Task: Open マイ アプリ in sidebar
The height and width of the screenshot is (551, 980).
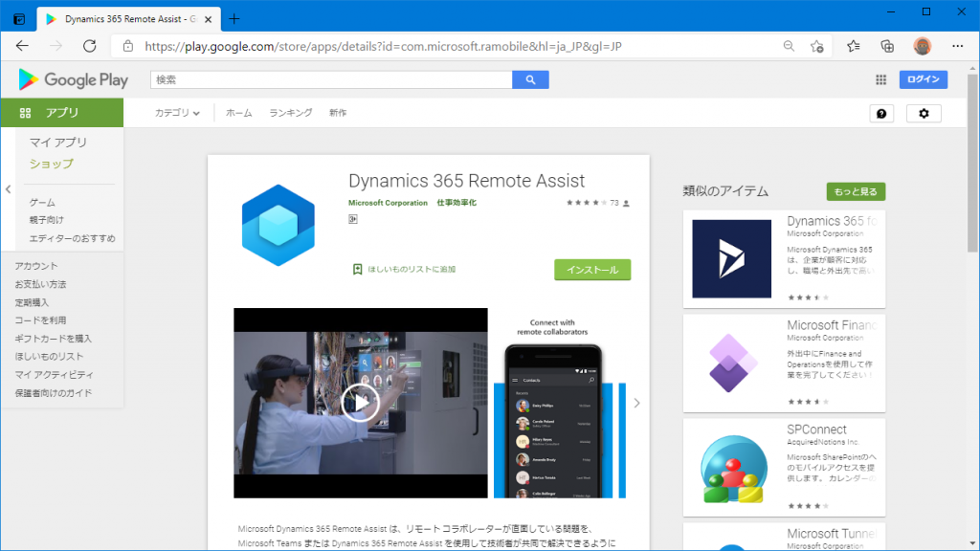Action: tap(58, 143)
